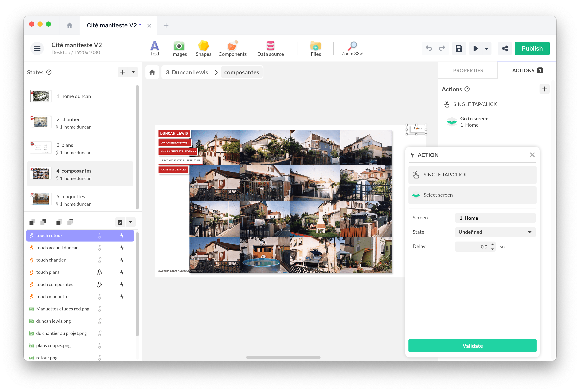580x392 pixels.
Task: Click the Validate button
Action: (x=472, y=346)
